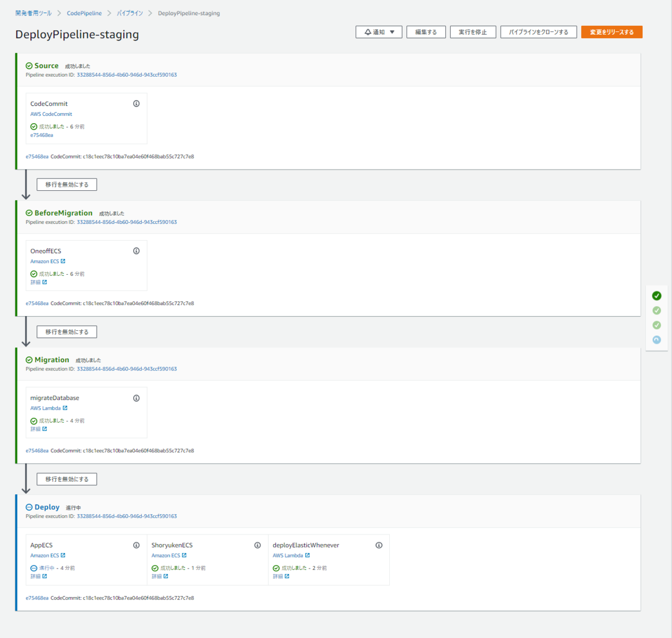Open Source stage pipeline execution ID link
This screenshot has height=638, width=672.
point(127,74)
